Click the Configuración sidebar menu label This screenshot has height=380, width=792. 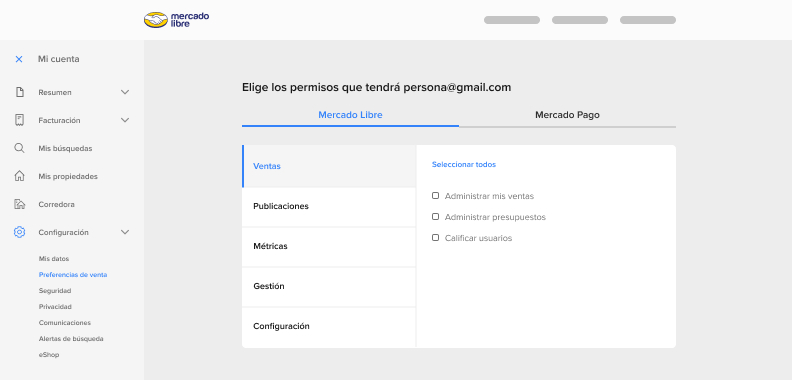tap(64, 233)
